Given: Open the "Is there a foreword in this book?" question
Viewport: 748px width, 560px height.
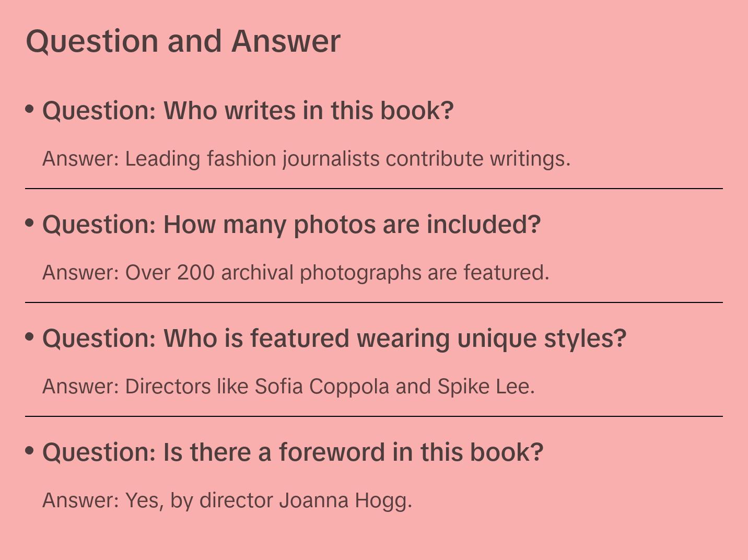Looking at the screenshot, I should coord(293,452).
